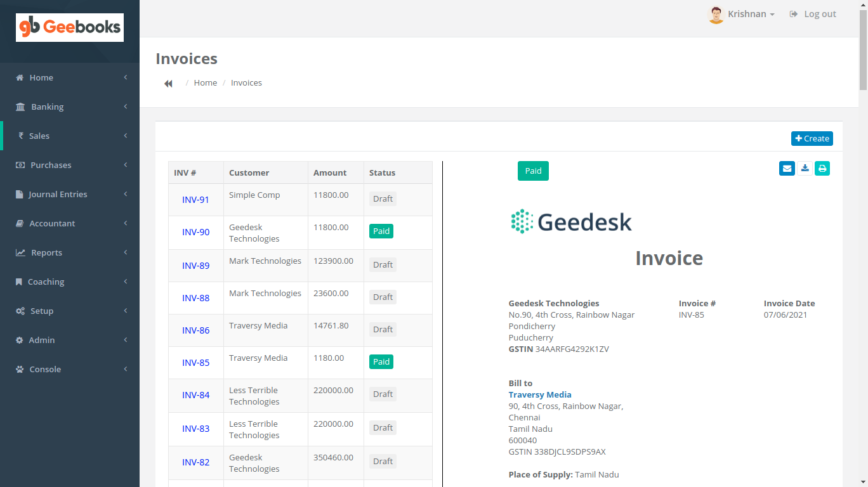Open the Reports sidebar icon
The width and height of the screenshot is (868, 487).
click(19, 252)
